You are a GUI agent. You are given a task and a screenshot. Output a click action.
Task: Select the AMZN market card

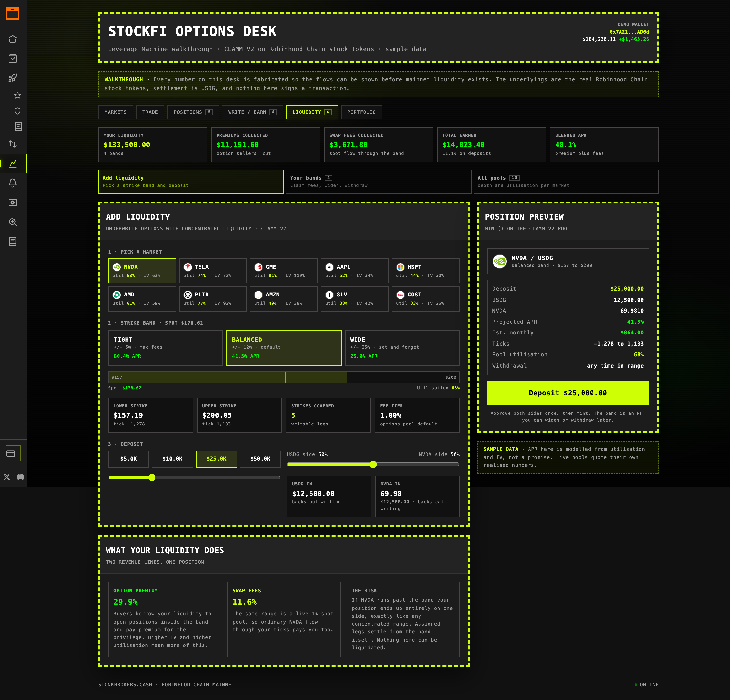(283, 299)
